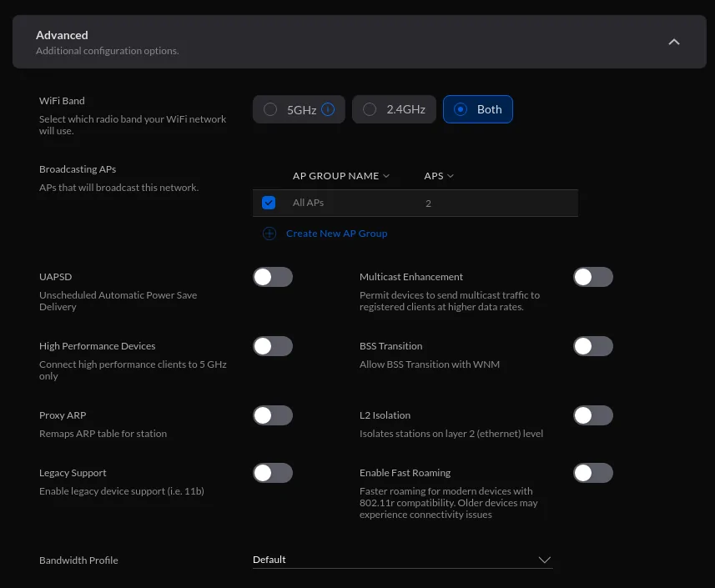Turn on High Performance Devices toggle
Screen dimensions: 715x588
(273, 346)
